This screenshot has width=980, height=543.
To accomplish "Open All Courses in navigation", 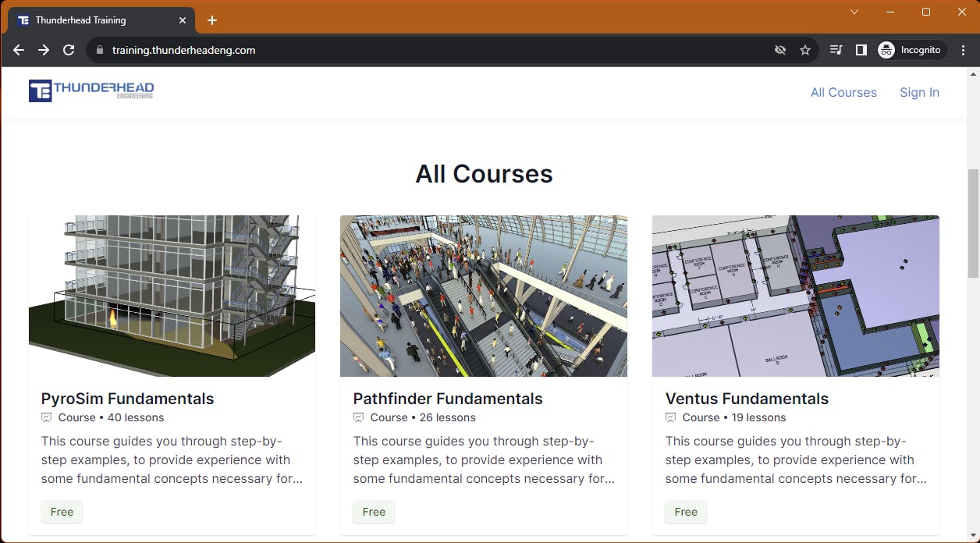I will (843, 92).
